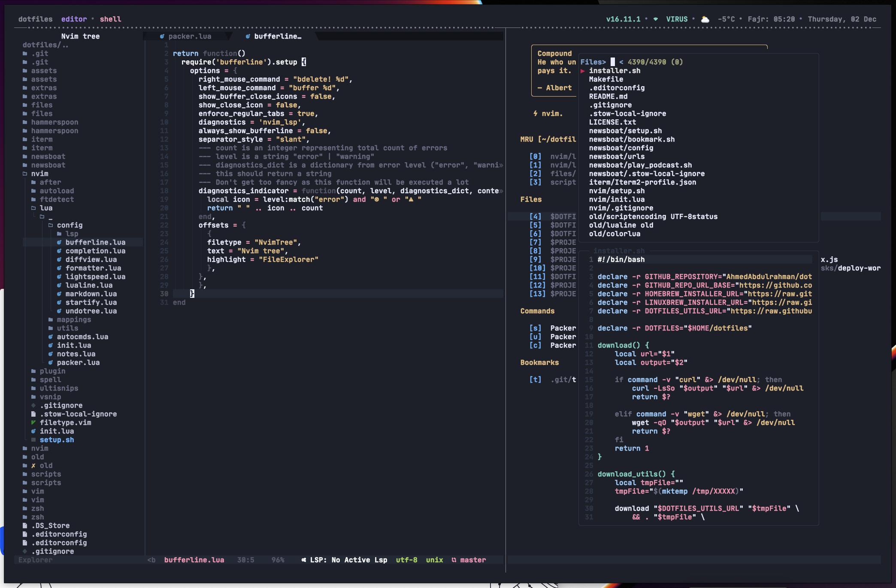Click the weather cloud icon in status bar
Viewport: 896px width, 588px height.
(x=705, y=19)
